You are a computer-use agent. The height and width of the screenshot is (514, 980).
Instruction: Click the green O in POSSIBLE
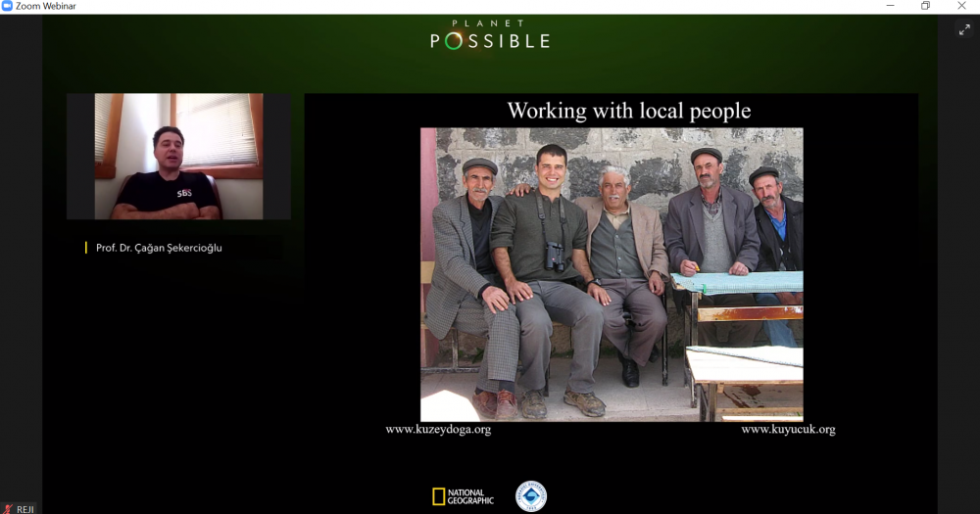[453, 41]
